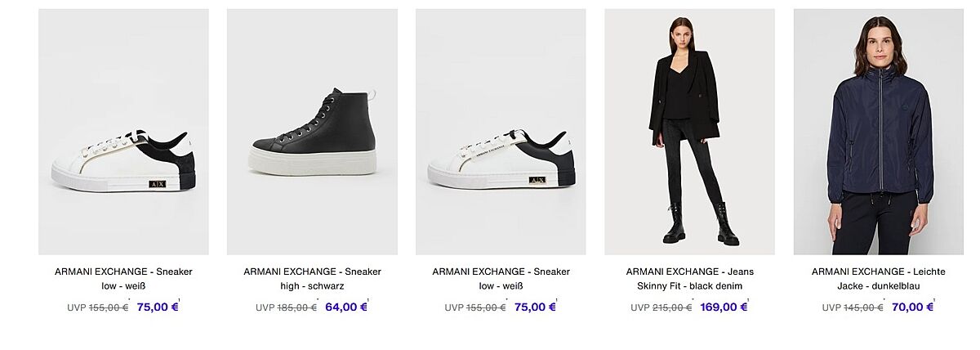Select the 169,00 € sale price

724,307
